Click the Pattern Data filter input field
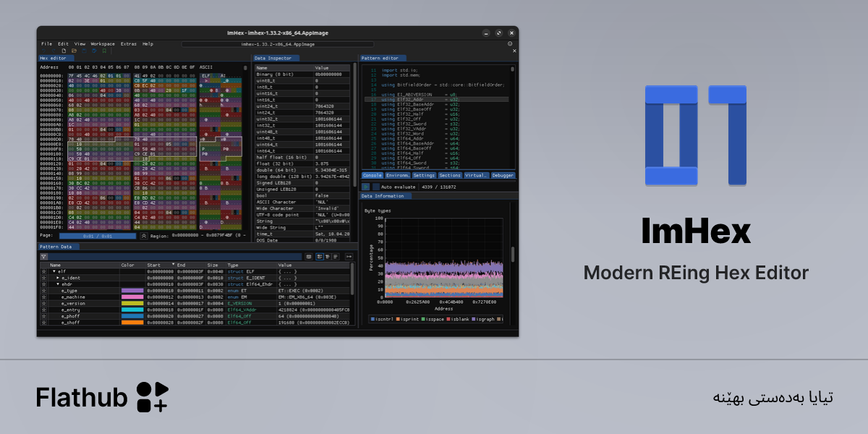The width and height of the screenshot is (868, 434). pyautogui.click(x=176, y=256)
